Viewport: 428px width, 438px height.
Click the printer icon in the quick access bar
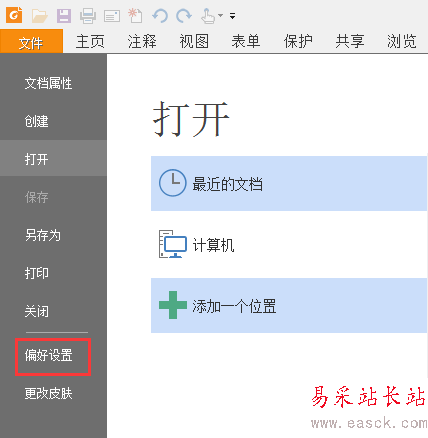click(88, 16)
